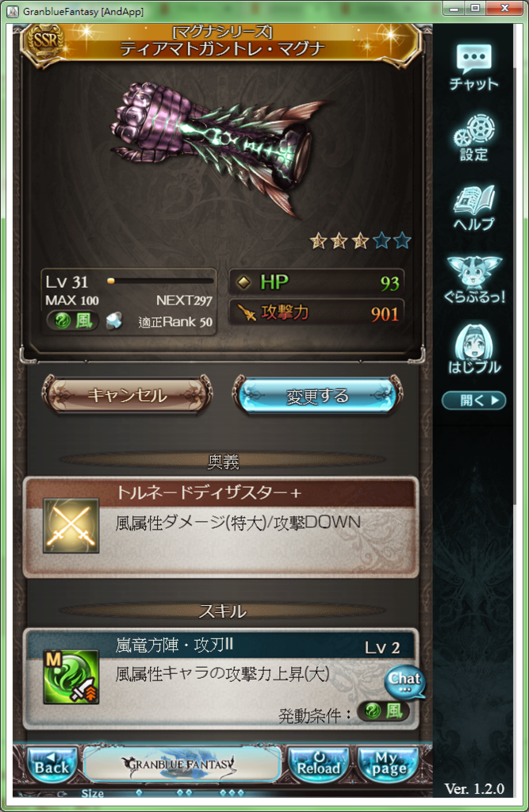
Task: Click the 風 element badge under level
Action: [x=73, y=321]
